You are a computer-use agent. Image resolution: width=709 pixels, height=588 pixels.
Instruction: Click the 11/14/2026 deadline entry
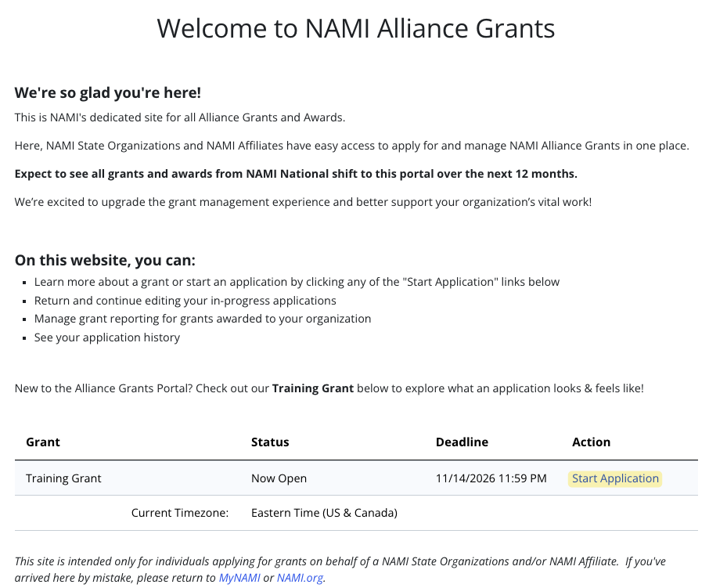pos(491,478)
